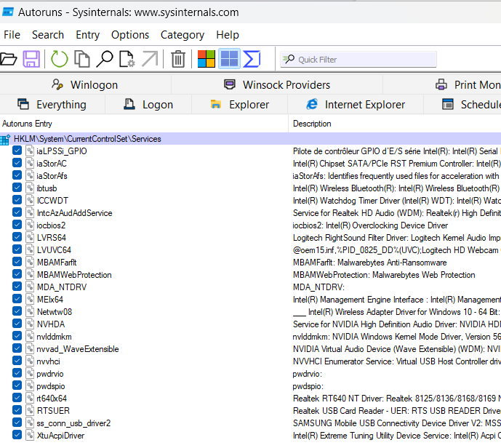Click the file icon beside MBAMFarflt
The width and height of the screenshot is (501, 448).
(x=30, y=263)
